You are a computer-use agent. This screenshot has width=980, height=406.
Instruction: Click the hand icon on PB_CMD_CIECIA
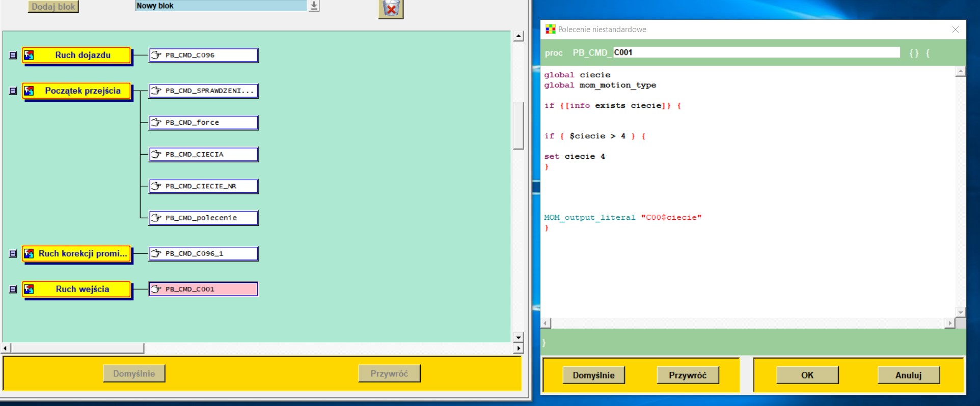point(156,154)
